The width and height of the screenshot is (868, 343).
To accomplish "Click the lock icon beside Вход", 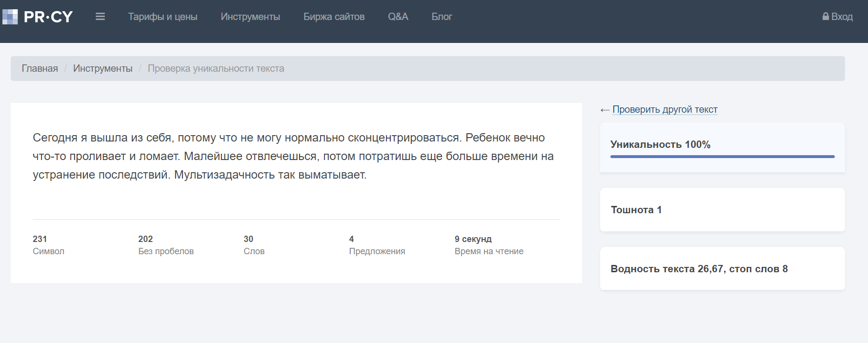I will [x=826, y=17].
